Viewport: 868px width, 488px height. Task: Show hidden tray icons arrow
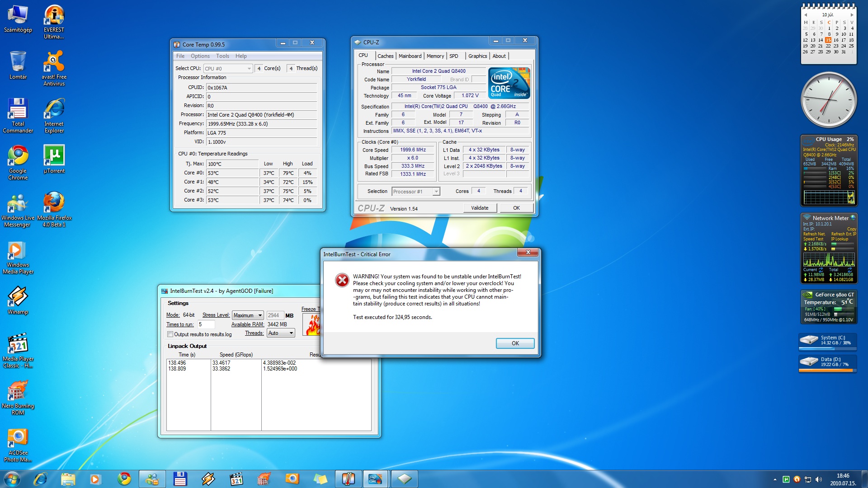(775, 479)
